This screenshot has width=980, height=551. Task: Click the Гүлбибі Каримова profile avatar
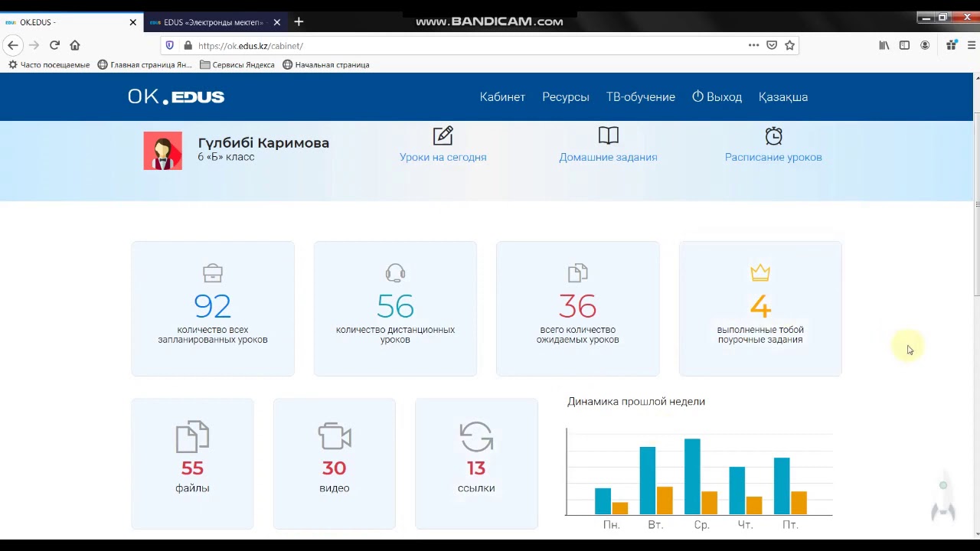point(162,150)
